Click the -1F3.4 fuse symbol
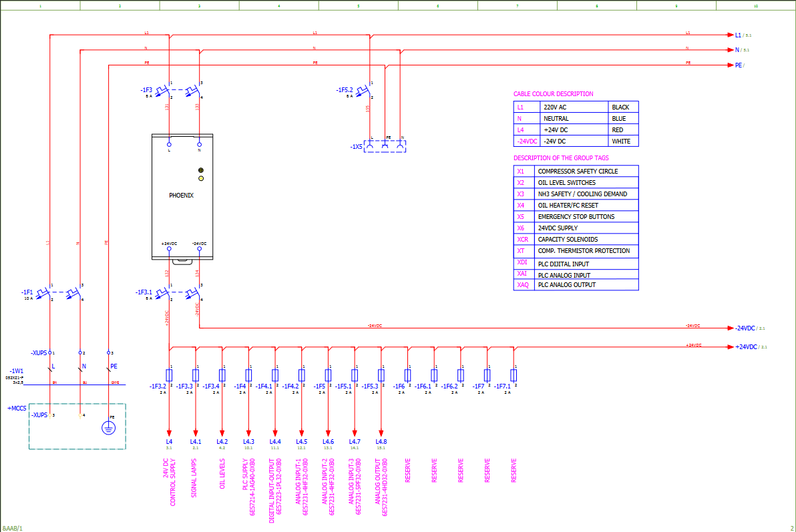The height and width of the screenshot is (532, 796). 222,375
